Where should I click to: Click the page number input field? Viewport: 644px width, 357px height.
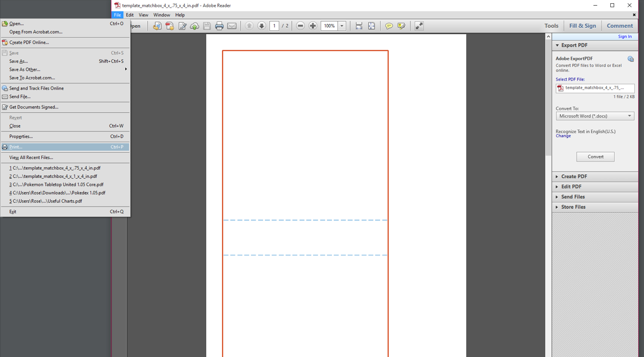(275, 26)
